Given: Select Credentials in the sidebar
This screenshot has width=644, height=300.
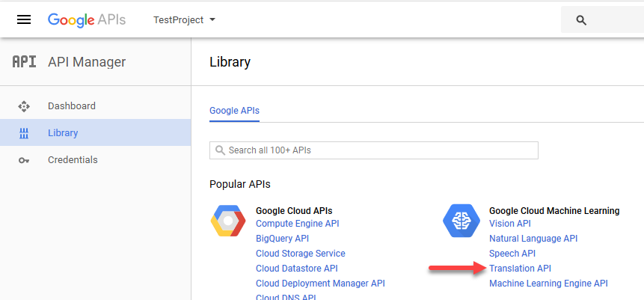Looking at the screenshot, I should tap(73, 160).
